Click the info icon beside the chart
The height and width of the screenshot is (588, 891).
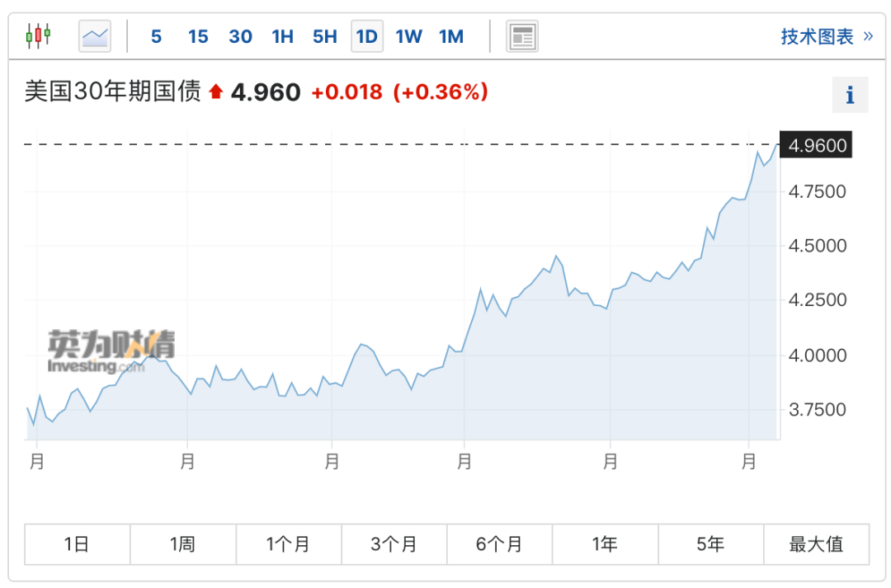click(x=850, y=96)
